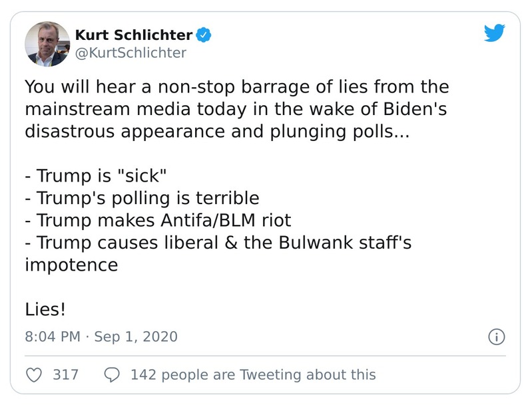This screenshot has height=405, width=532.
Task: Open "142 people are Tweeting about this"
Action: [253, 374]
